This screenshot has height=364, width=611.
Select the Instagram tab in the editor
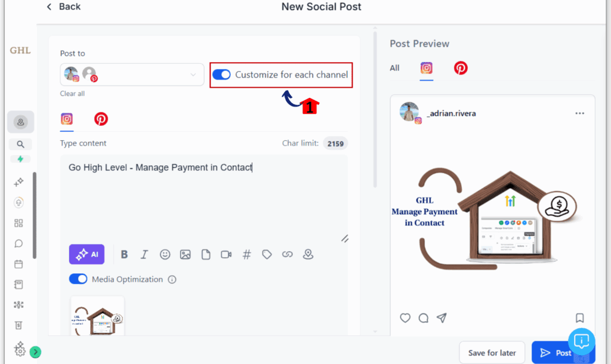coord(67,119)
